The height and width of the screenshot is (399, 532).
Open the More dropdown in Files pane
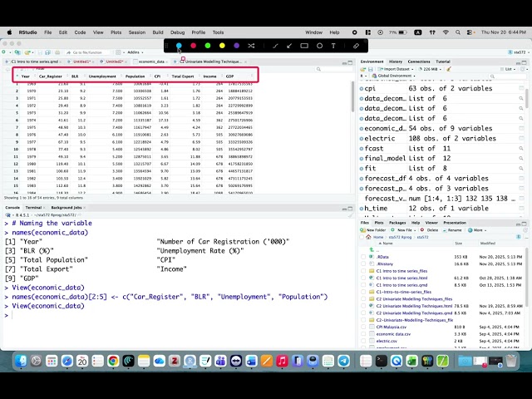476,230
